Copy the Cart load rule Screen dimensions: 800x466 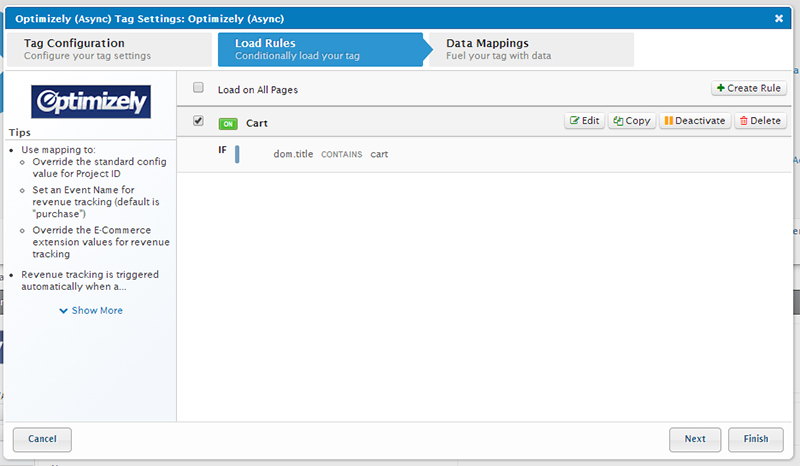632,121
